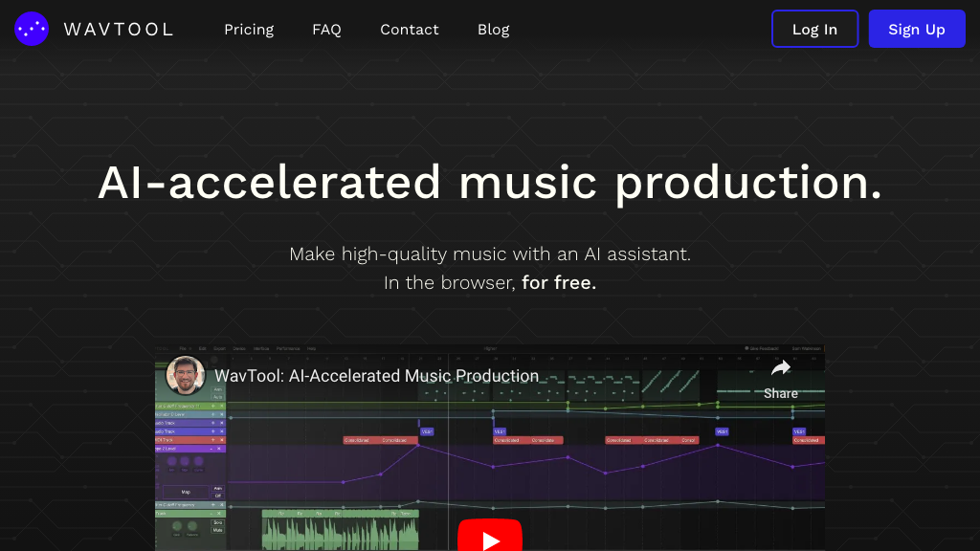
Task: Click the WAVTOOL brand name text
Action: 119,30
